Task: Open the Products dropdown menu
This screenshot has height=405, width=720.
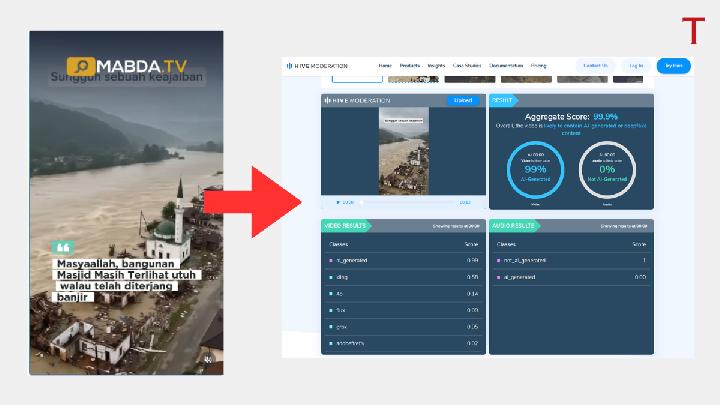Action: click(x=410, y=66)
